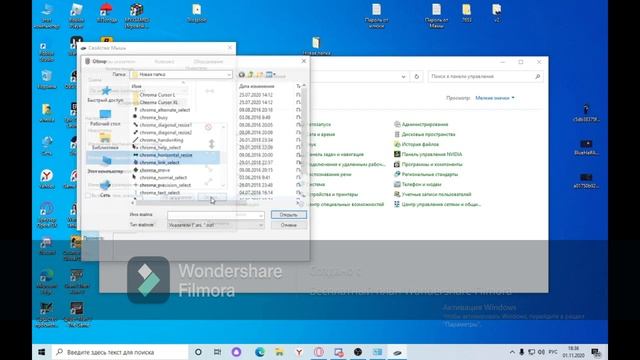Select 'Сеть' in the places bar
640x360 pixels.
click(105, 189)
